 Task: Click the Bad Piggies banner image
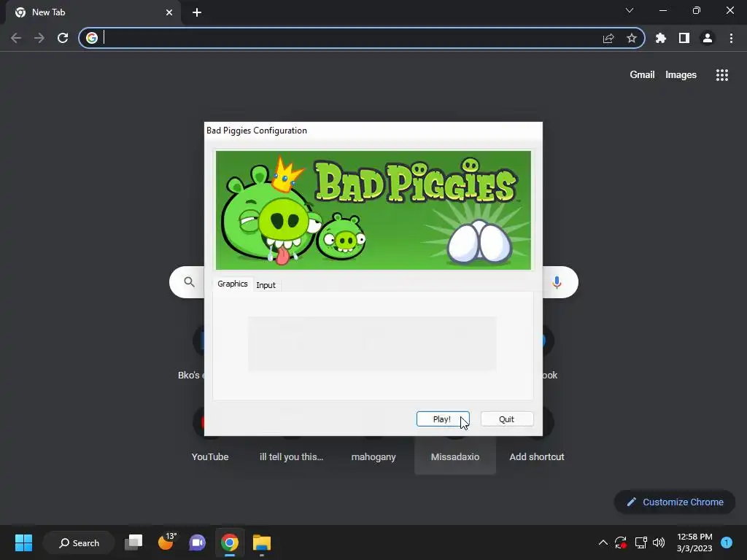point(373,210)
